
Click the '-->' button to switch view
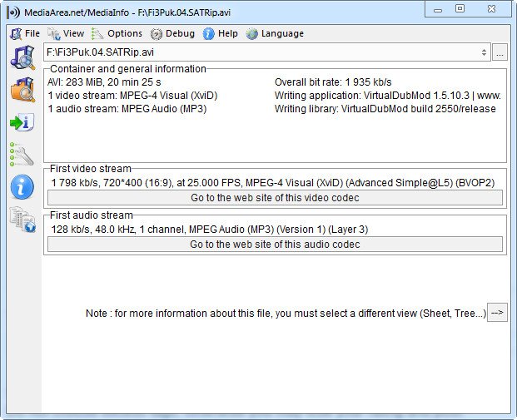coord(497,314)
